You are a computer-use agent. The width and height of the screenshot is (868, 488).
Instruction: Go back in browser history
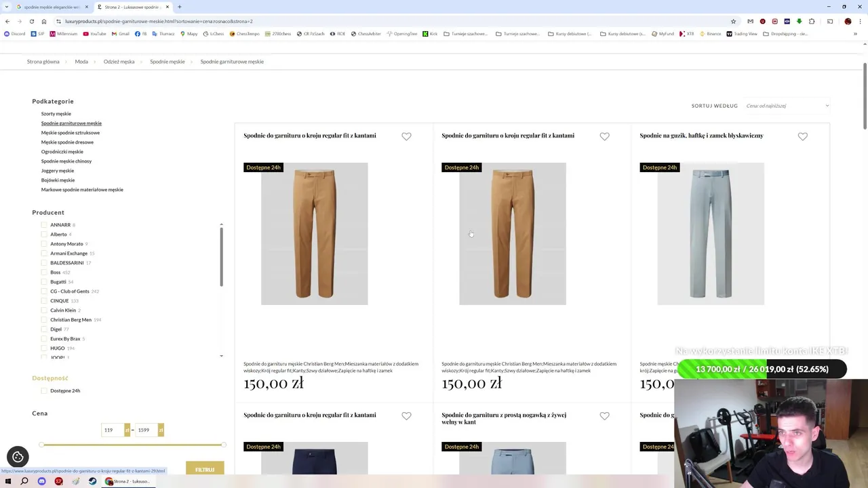coord(7,21)
